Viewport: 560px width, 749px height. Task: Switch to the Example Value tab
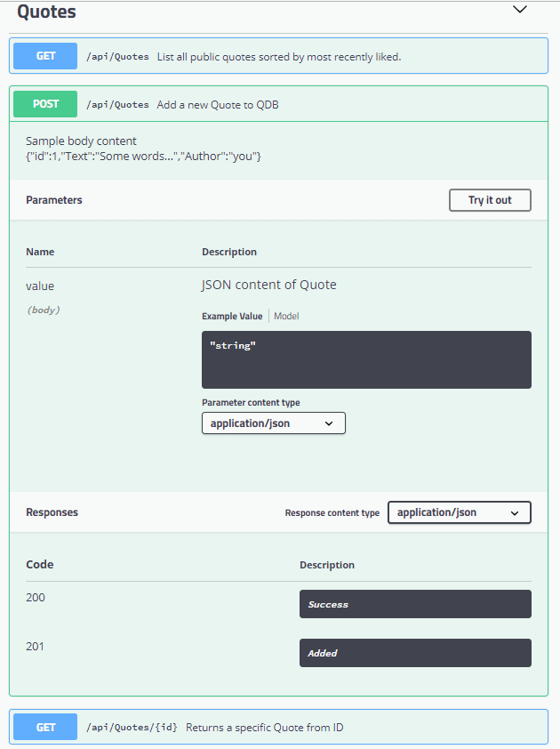click(232, 316)
